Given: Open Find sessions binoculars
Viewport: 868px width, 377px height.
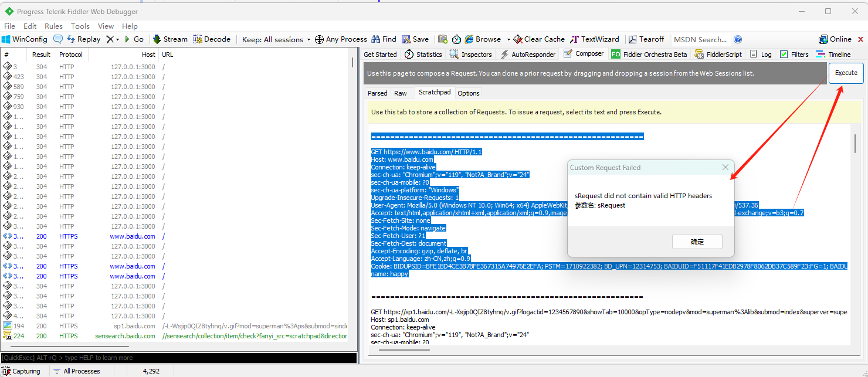Looking at the screenshot, I should pyautogui.click(x=384, y=39).
